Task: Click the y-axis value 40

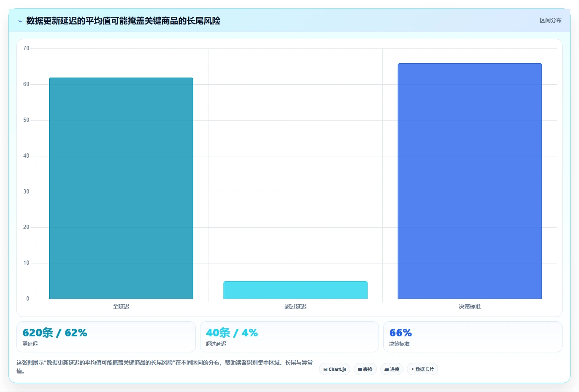Action: click(x=26, y=156)
